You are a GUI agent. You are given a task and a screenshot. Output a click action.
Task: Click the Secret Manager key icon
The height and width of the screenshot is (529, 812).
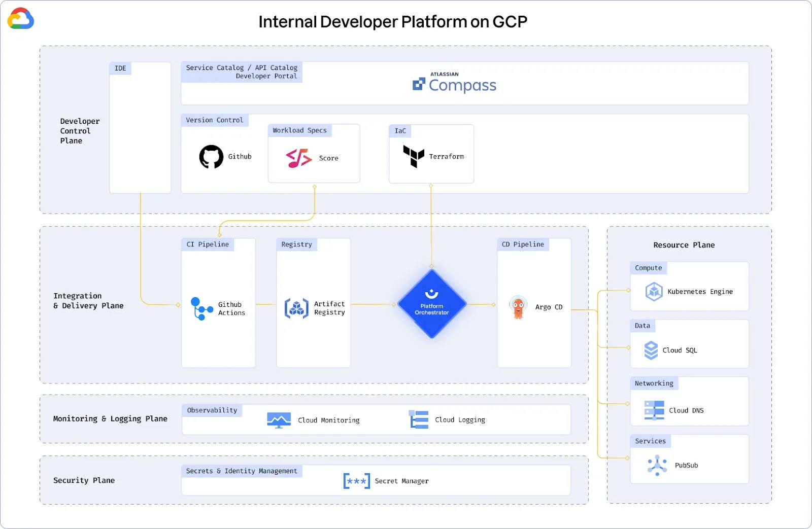(357, 481)
